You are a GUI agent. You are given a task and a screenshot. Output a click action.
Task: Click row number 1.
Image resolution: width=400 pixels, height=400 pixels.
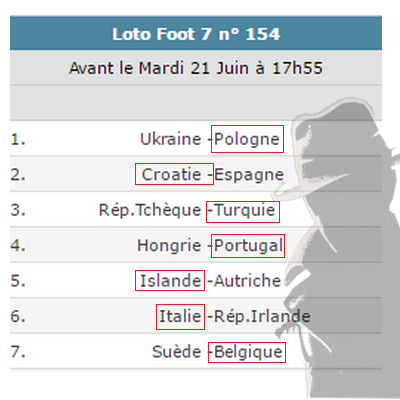click(18, 139)
